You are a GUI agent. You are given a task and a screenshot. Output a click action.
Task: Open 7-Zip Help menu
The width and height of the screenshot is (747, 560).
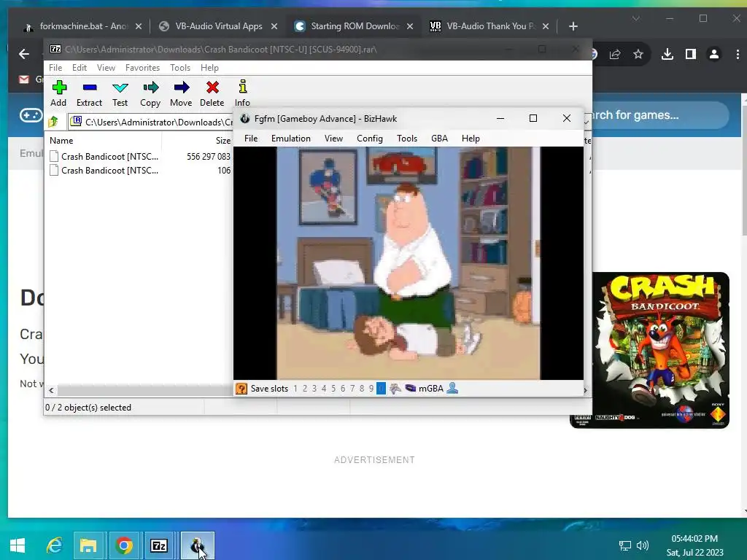[x=209, y=68]
